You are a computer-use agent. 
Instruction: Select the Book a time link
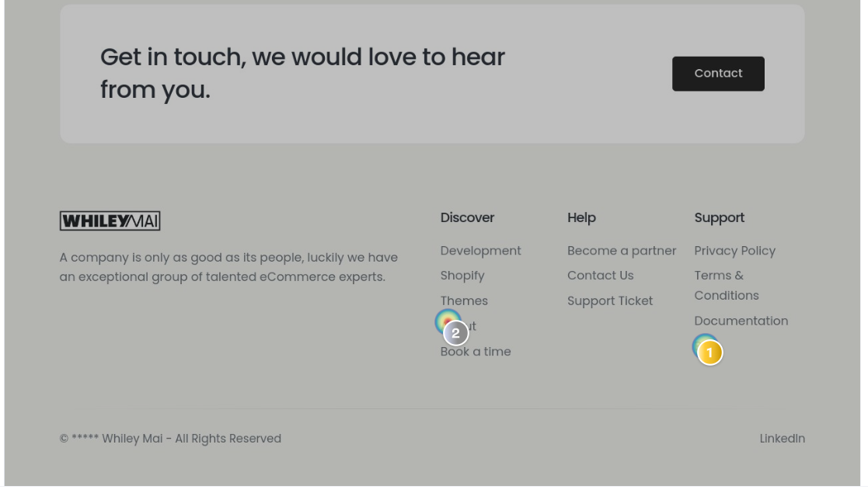coord(476,352)
